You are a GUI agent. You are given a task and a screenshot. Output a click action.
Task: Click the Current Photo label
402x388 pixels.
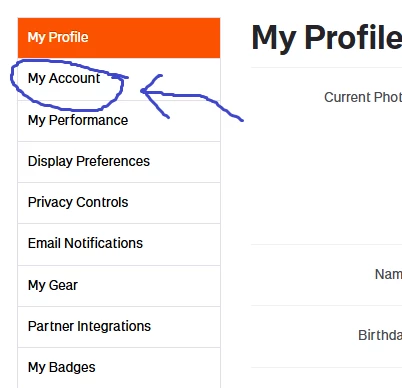363,97
